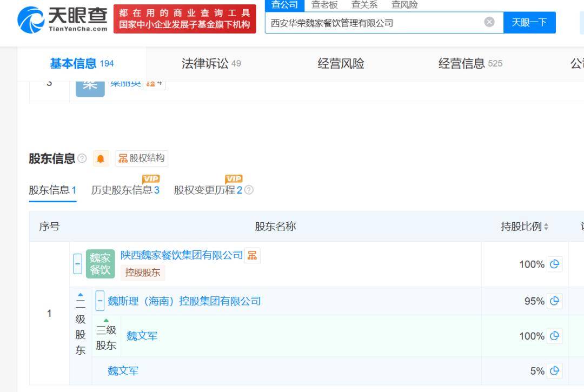
Task: Collapse the 陕西魏家餐饮集团 shareholder row
Action: coord(78,264)
